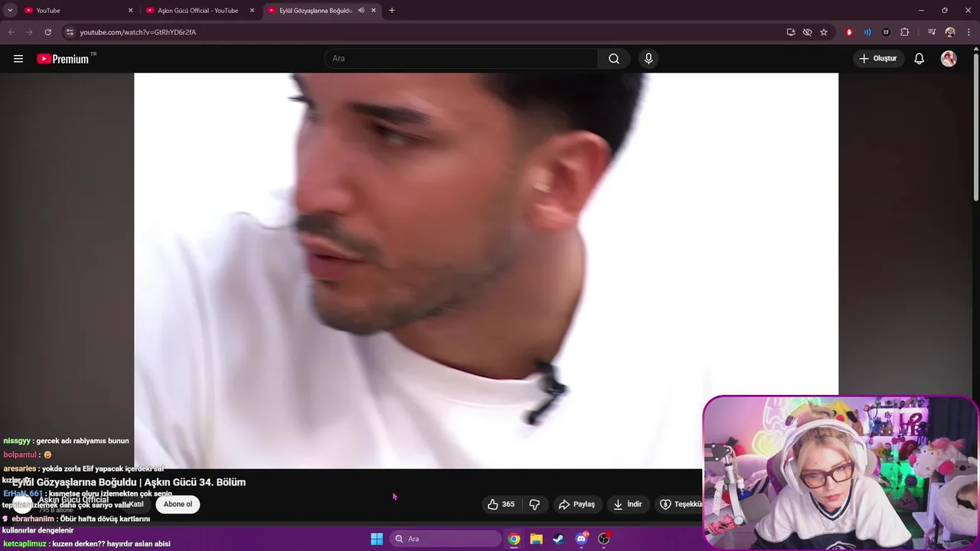Click install app icon in address bar
Screen dimensions: 980x551
tap(791, 32)
